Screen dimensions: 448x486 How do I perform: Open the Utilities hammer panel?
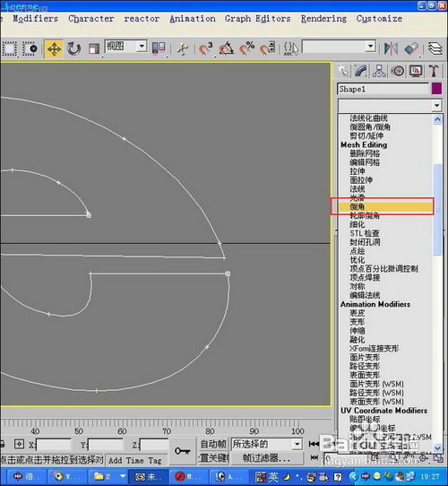click(434, 71)
